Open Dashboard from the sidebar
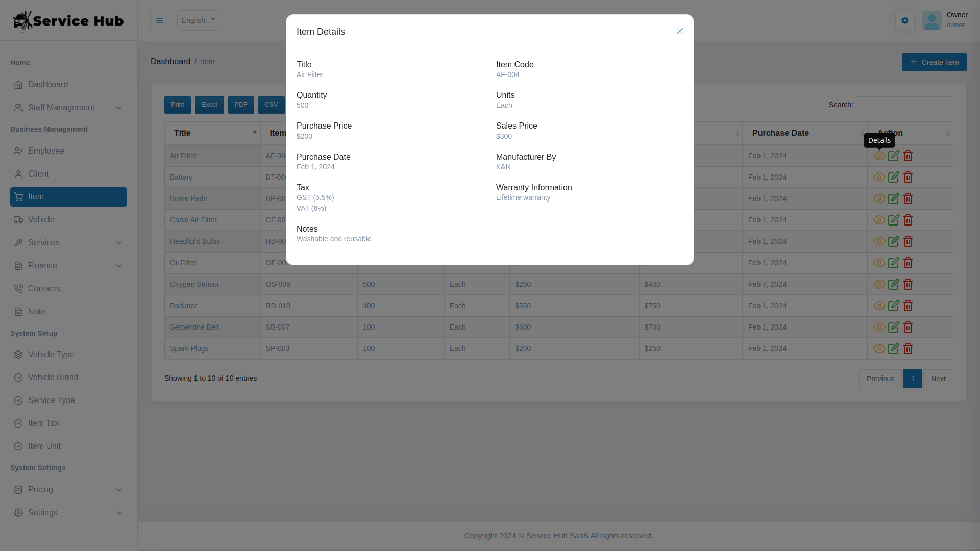 coord(47,84)
